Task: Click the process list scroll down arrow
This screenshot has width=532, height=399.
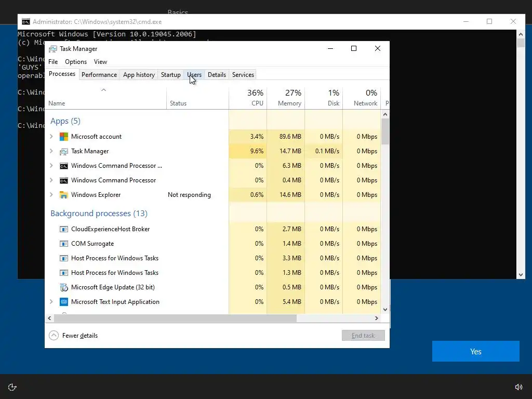Action: (x=385, y=309)
